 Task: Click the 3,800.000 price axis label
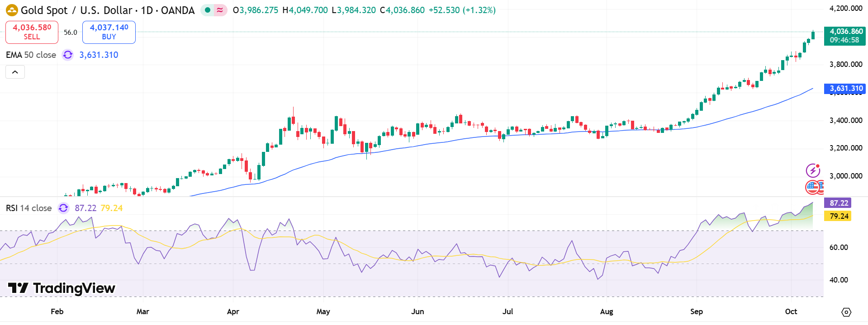pos(845,64)
